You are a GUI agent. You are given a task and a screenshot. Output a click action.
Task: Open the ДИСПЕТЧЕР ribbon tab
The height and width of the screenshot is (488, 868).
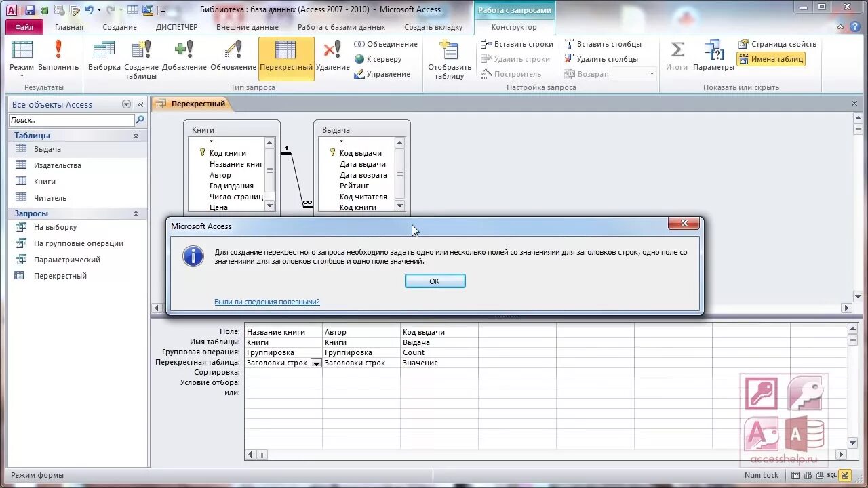pos(176,27)
